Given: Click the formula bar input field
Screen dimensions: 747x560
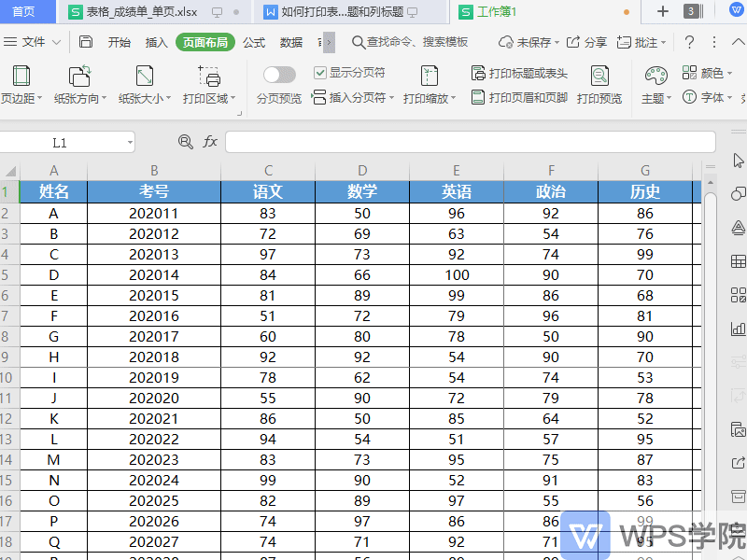Looking at the screenshot, I should coord(471,142).
